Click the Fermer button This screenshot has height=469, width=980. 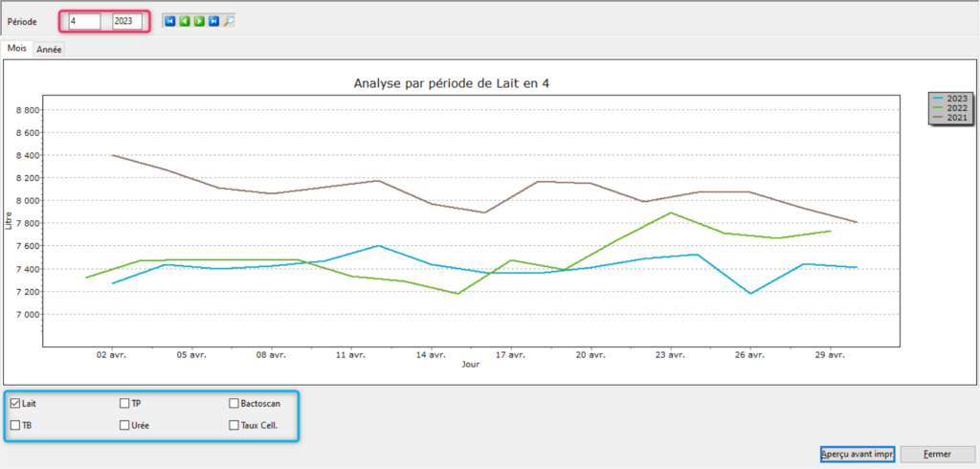click(938, 454)
